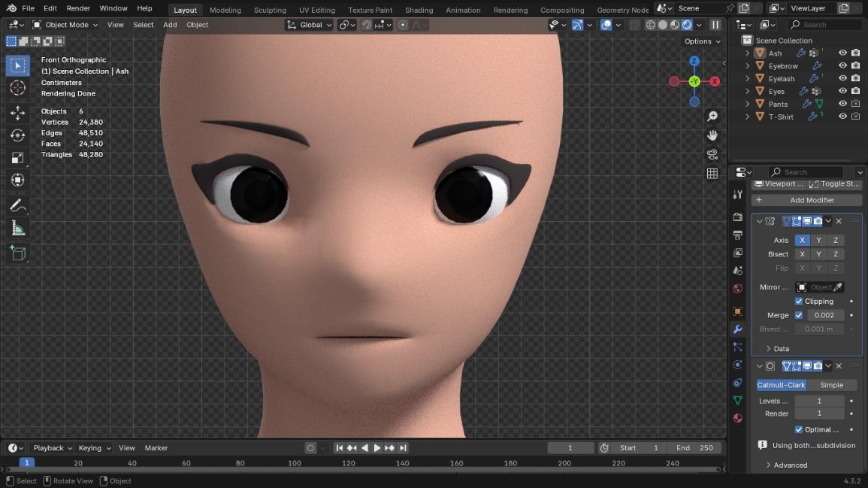Click the Add Cube tool
The width and height of the screenshot is (868, 488).
(x=18, y=253)
